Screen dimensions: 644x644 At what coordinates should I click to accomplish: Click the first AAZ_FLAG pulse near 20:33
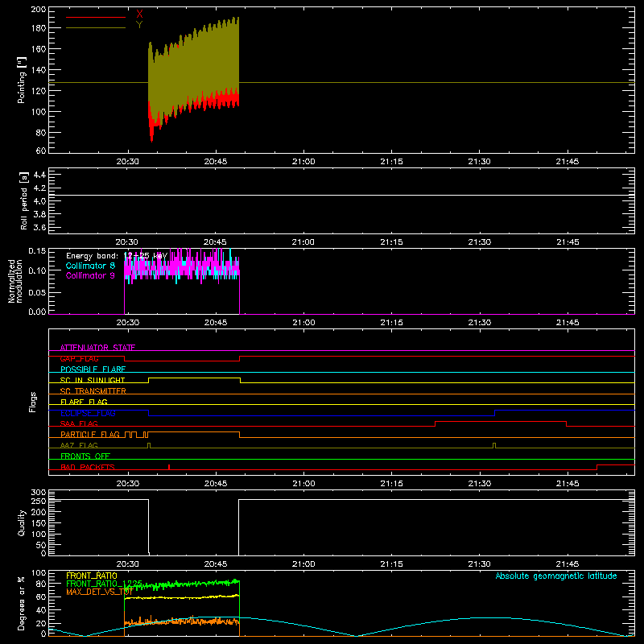click(149, 446)
